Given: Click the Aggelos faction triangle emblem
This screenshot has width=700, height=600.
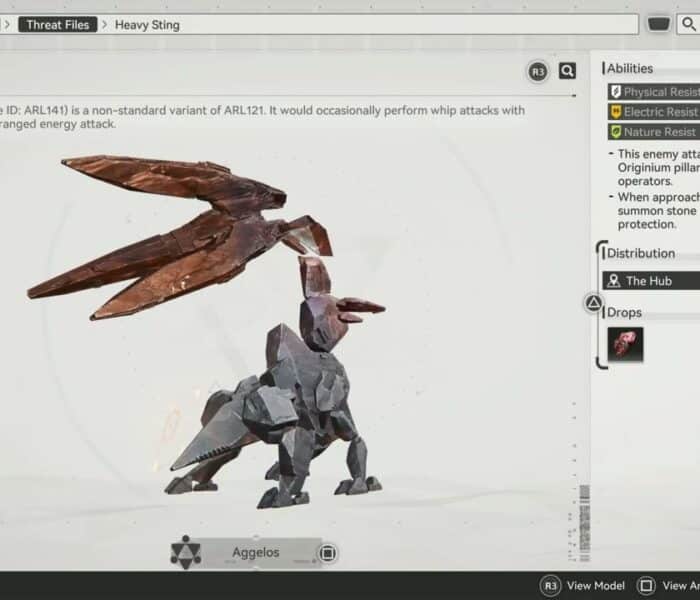Looking at the screenshot, I should tap(186, 552).
